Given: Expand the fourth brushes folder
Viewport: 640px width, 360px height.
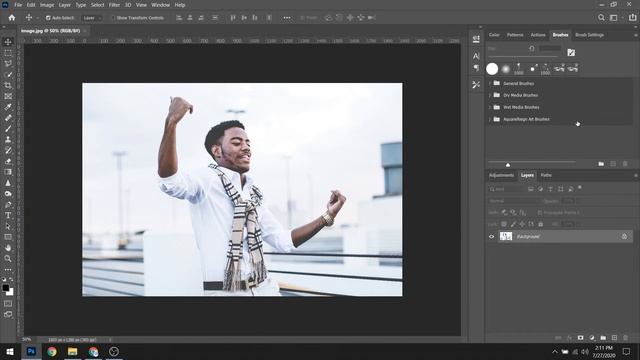Looking at the screenshot, I should pyautogui.click(x=490, y=119).
